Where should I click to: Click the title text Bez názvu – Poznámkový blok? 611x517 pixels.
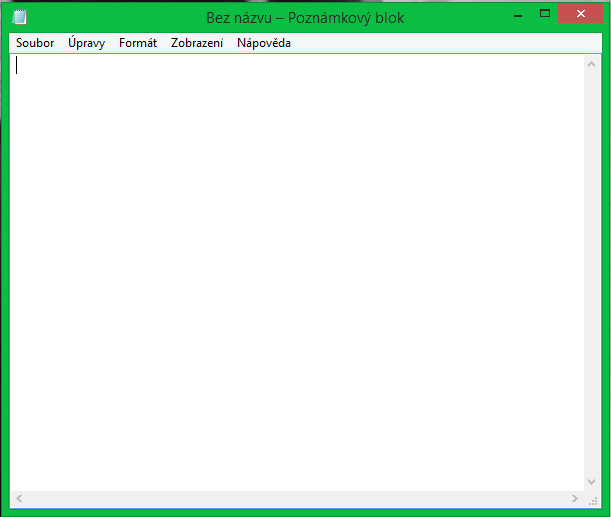305,18
